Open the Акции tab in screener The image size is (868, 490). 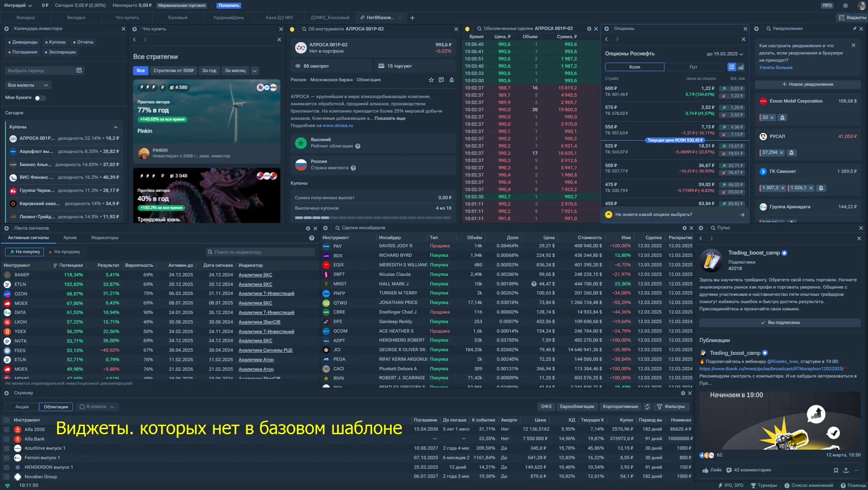point(22,407)
